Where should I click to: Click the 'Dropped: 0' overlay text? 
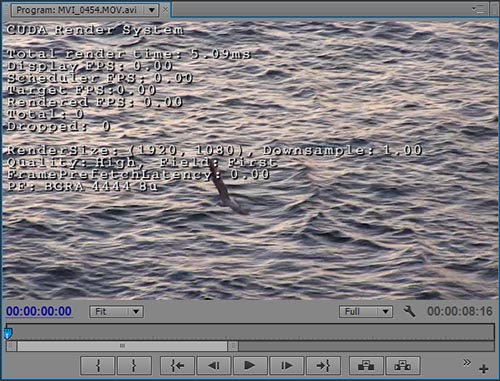(59, 126)
